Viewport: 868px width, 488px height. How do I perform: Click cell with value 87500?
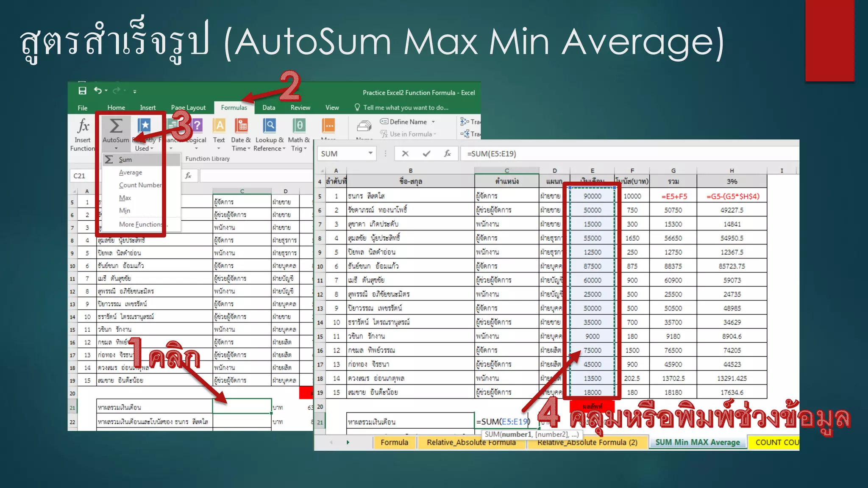(x=592, y=266)
